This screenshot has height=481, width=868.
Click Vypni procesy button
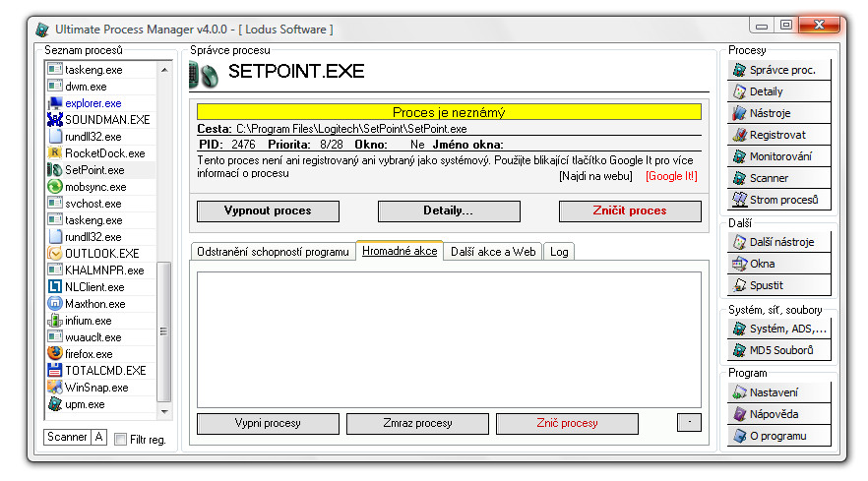click(x=268, y=423)
